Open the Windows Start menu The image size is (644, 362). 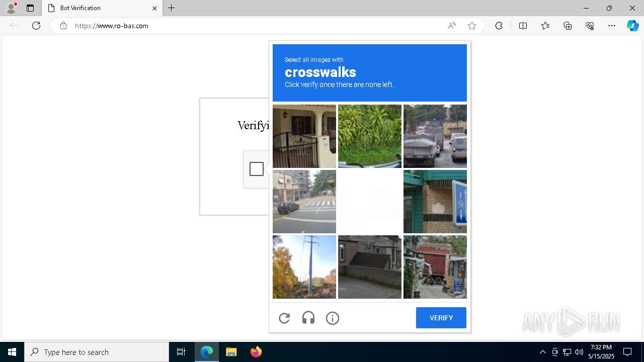(12, 352)
